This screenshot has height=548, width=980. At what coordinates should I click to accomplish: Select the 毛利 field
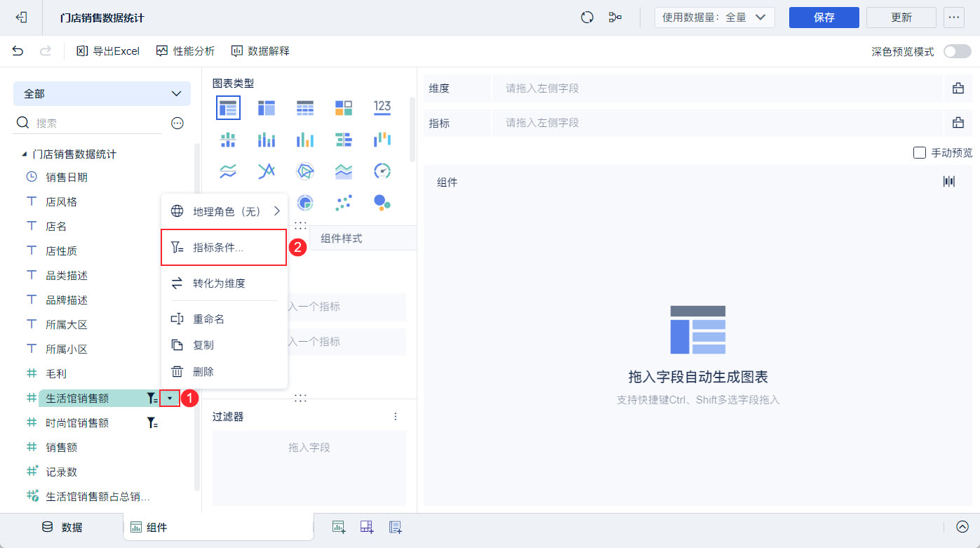click(56, 374)
